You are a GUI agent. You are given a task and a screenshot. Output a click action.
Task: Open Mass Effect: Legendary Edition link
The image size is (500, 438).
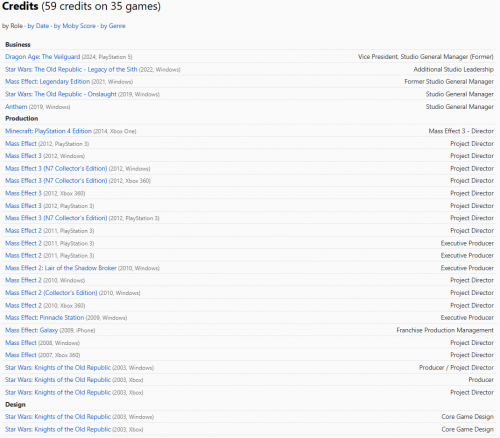click(47, 82)
